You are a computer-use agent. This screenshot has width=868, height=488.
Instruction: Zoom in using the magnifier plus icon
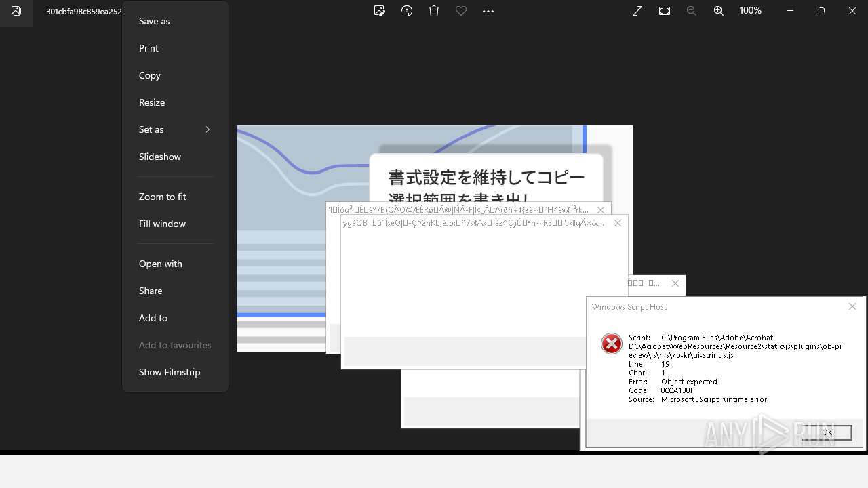click(x=719, y=11)
